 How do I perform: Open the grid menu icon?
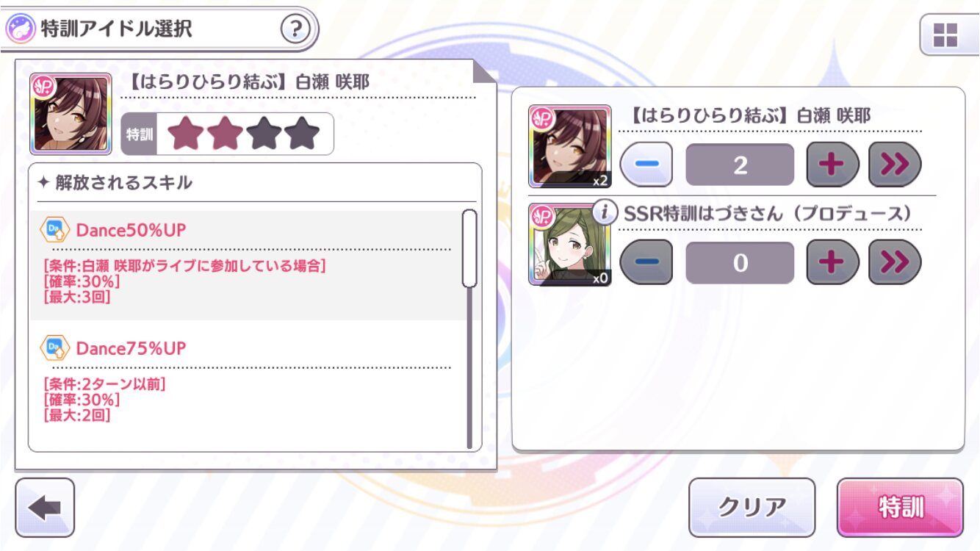(x=945, y=34)
